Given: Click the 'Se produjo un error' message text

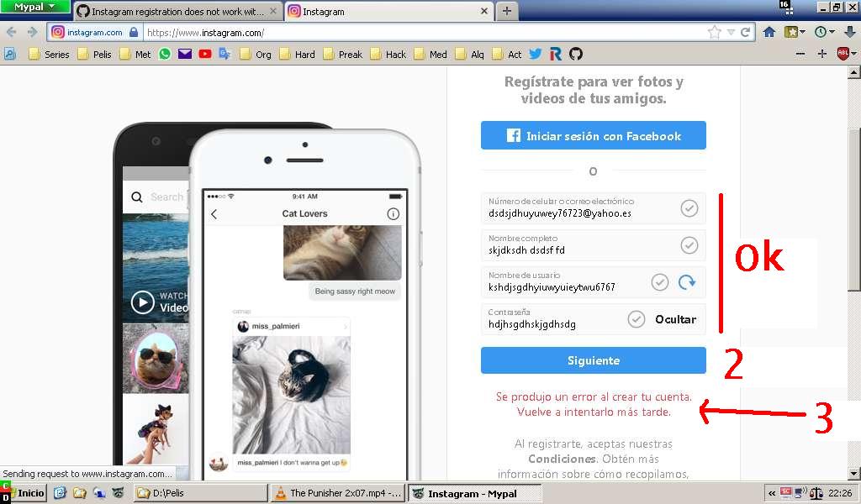Looking at the screenshot, I should click(x=594, y=404).
